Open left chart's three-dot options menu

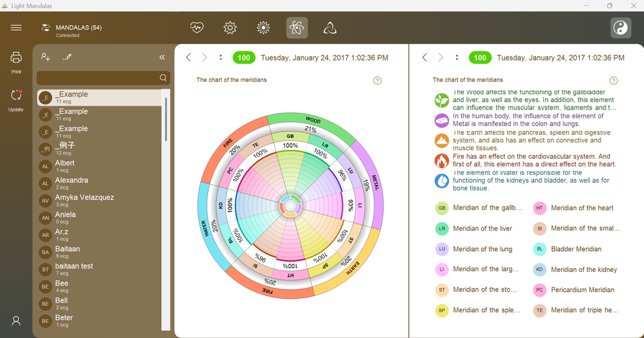click(221, 57)
